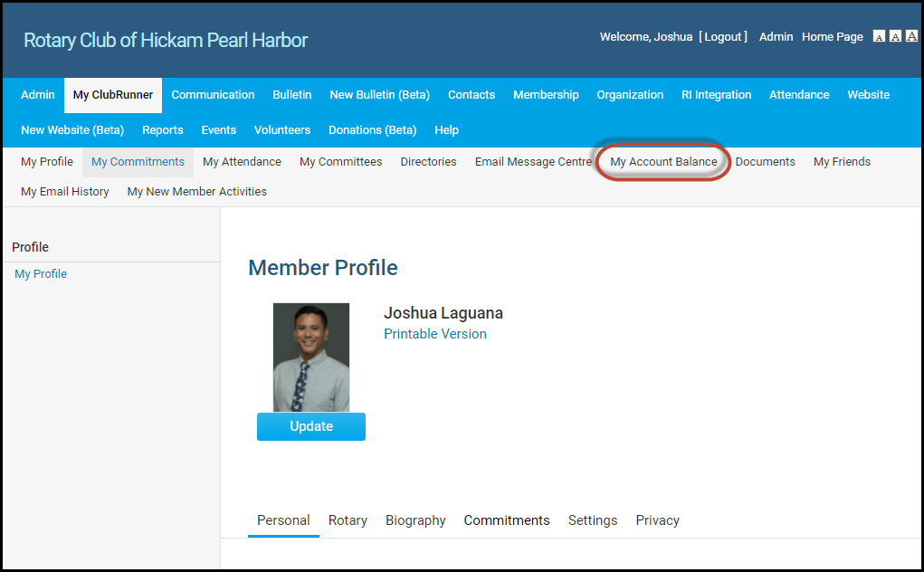924x572 pixels.
Task: Go to the Settings tab
Action: [x=593, y=520]
